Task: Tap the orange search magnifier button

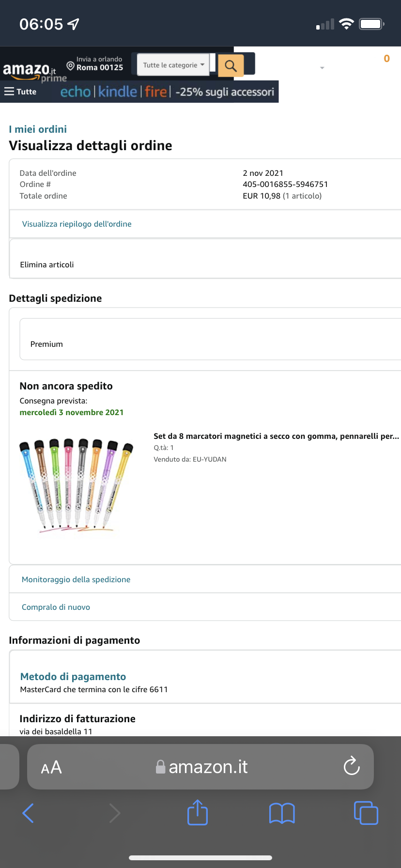Action: tap(231, 65)
